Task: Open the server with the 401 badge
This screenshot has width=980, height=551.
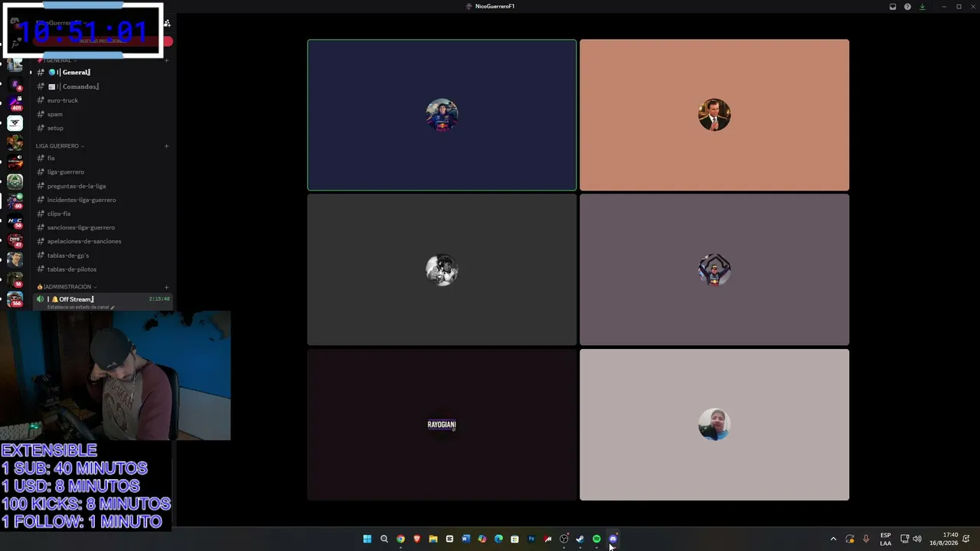Action: (15, 103)
